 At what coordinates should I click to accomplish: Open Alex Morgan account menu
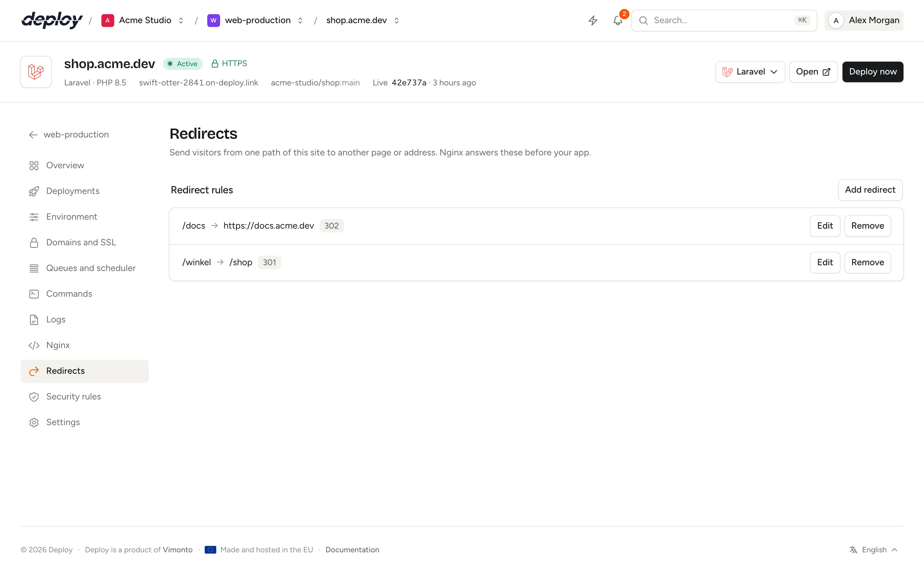coord(864,20)
